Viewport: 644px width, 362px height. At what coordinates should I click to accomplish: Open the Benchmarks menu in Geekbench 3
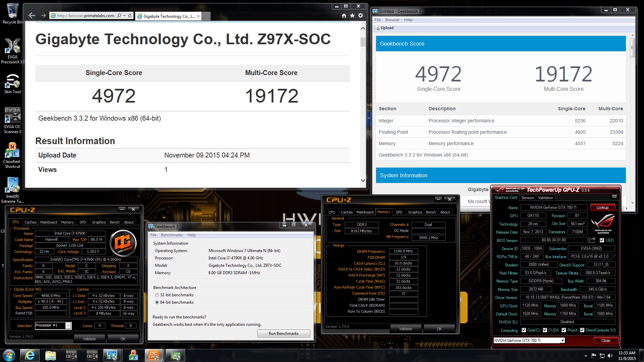pyautogui.click(x=172, y=235)
